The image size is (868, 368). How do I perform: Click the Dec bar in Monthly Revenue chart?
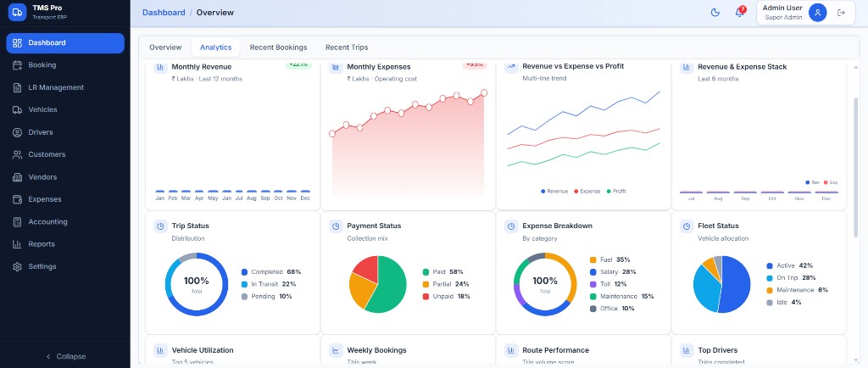pos(305,192)
